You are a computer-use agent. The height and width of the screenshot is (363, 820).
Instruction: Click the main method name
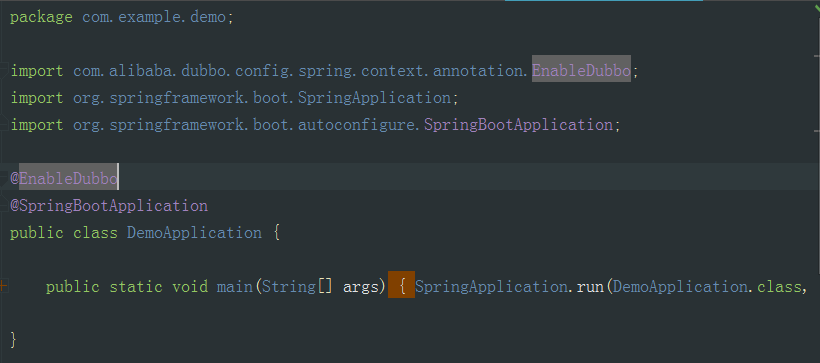(235, 287)
